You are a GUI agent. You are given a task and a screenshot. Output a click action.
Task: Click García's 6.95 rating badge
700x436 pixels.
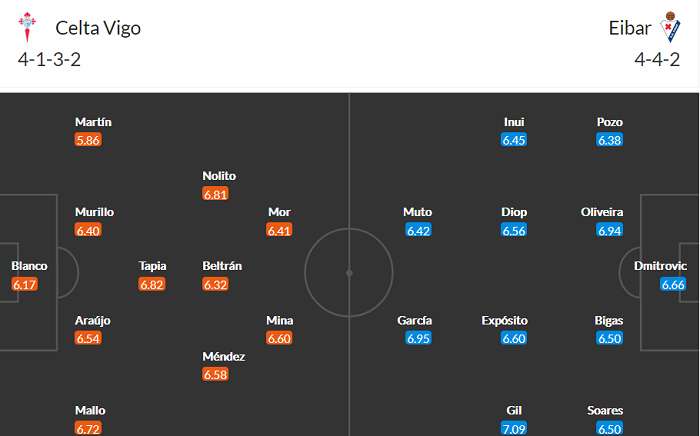click(418, 339)
